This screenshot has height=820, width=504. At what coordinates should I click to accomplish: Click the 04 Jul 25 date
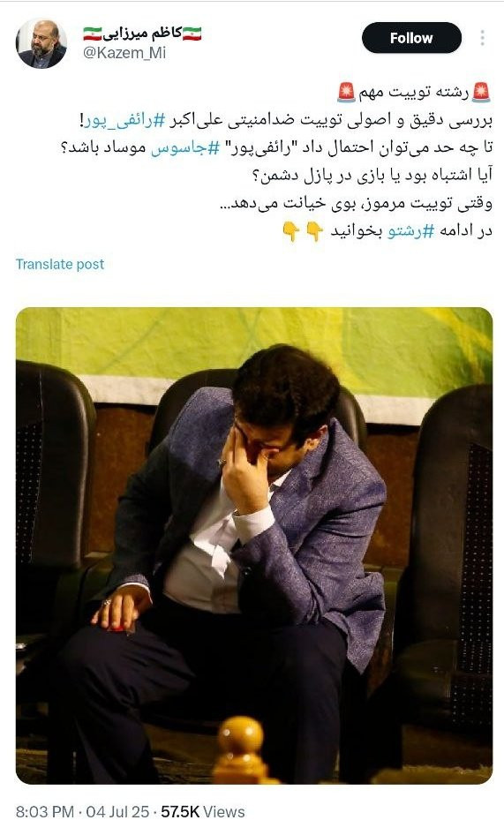117,811
